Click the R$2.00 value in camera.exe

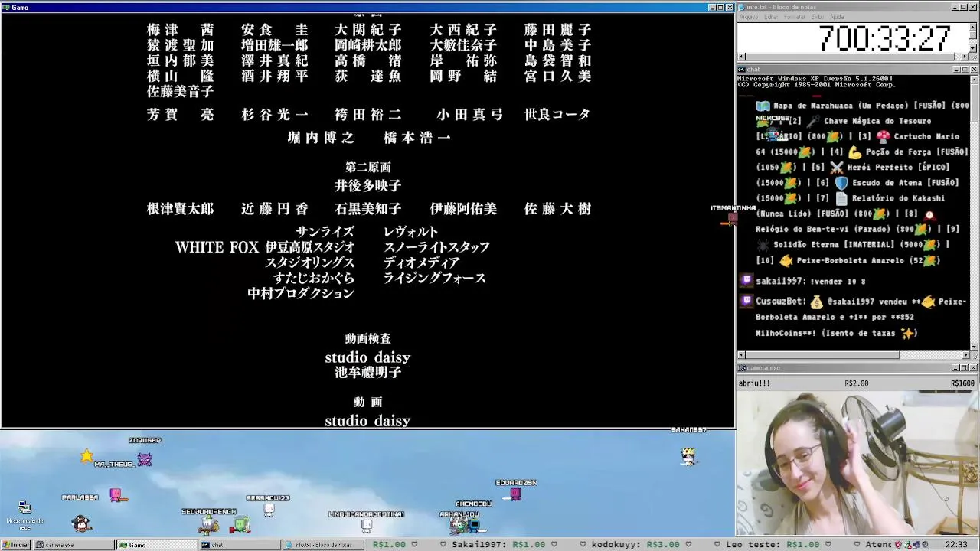857,383
